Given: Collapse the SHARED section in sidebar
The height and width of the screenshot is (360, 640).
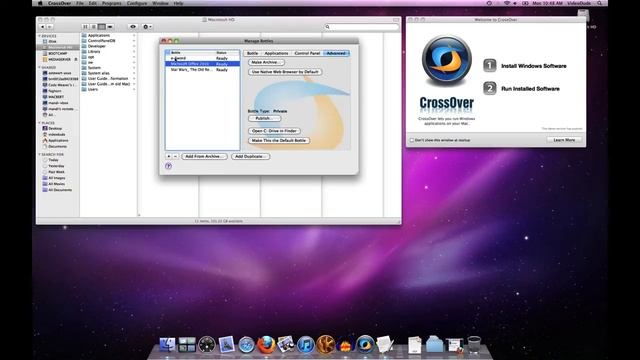Looking at the screenshot, I should pyautogui.click(x=40, y=67).
